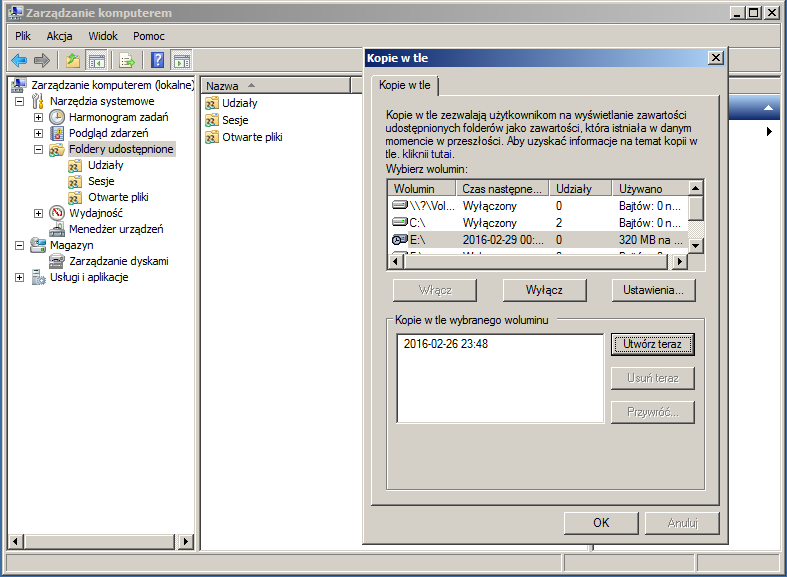Click the Zarządzanie dyskami disk icon
This screenshot has width=787, height=577.
57,261
